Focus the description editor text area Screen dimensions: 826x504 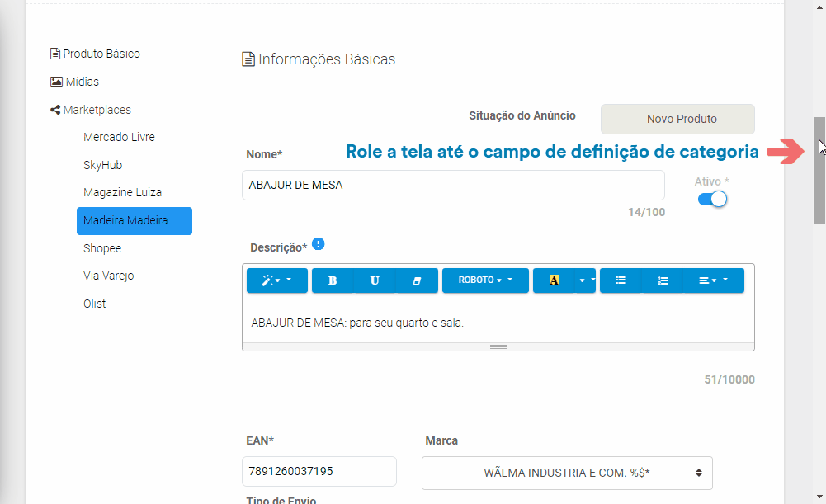(x=498, y=323)
